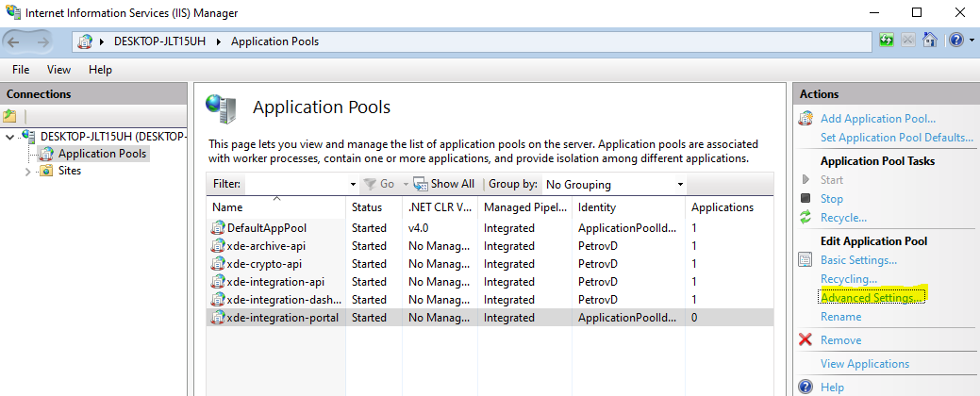This screenshot has width=980, height=396.
Task: Click the green refresh page icon
Action: [887, 41]
